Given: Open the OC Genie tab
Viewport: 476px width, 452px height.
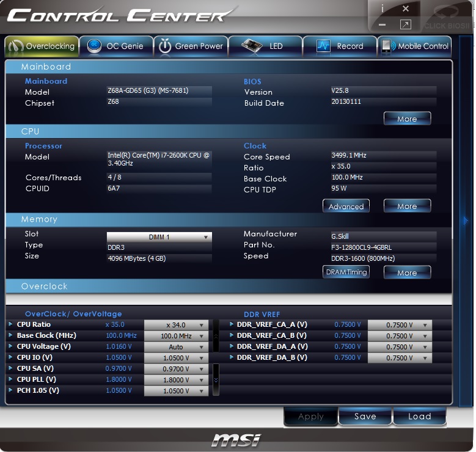Looking at the screenshot, I should click(116, 46).
